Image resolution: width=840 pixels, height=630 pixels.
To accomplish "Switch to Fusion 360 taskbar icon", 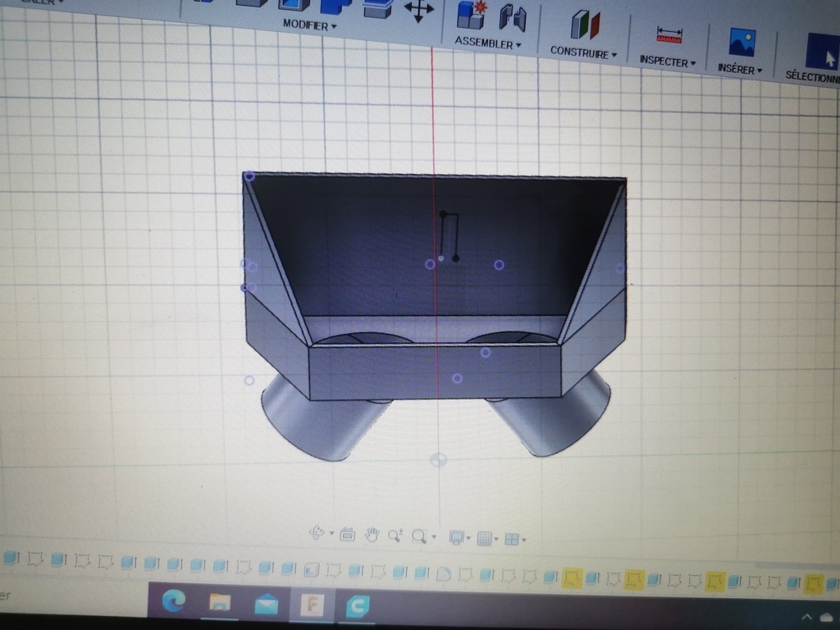I will pyautogui.click(x=313, y=606).
